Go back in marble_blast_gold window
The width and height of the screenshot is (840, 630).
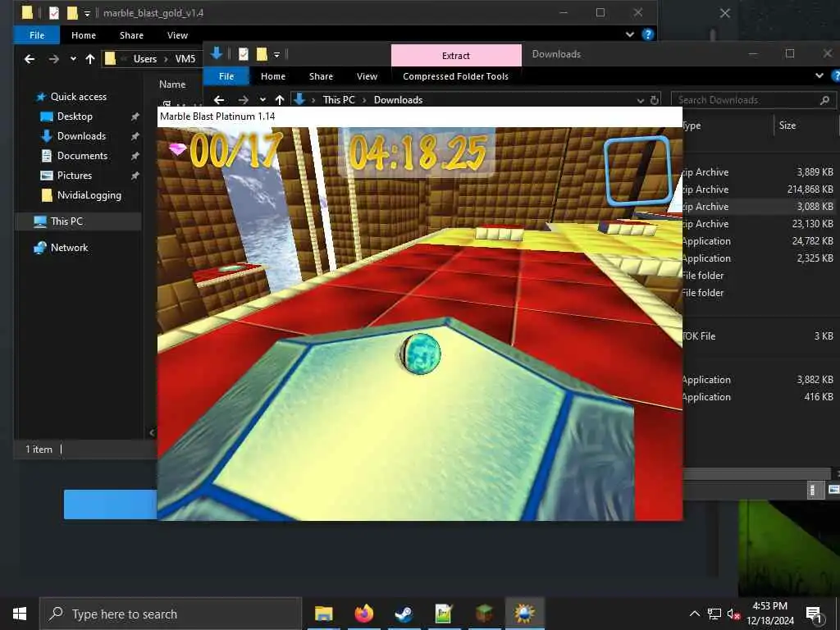(30, 59)
